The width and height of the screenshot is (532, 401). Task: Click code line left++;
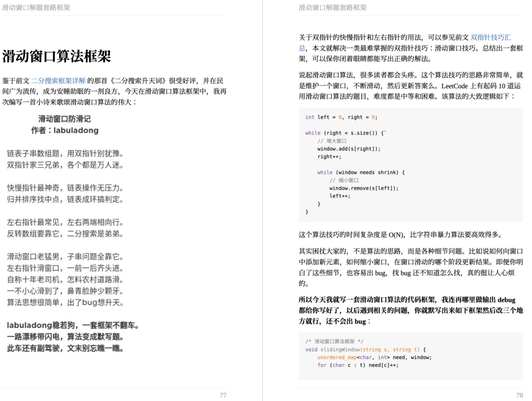pyautogui.click(x=339, y=196)
